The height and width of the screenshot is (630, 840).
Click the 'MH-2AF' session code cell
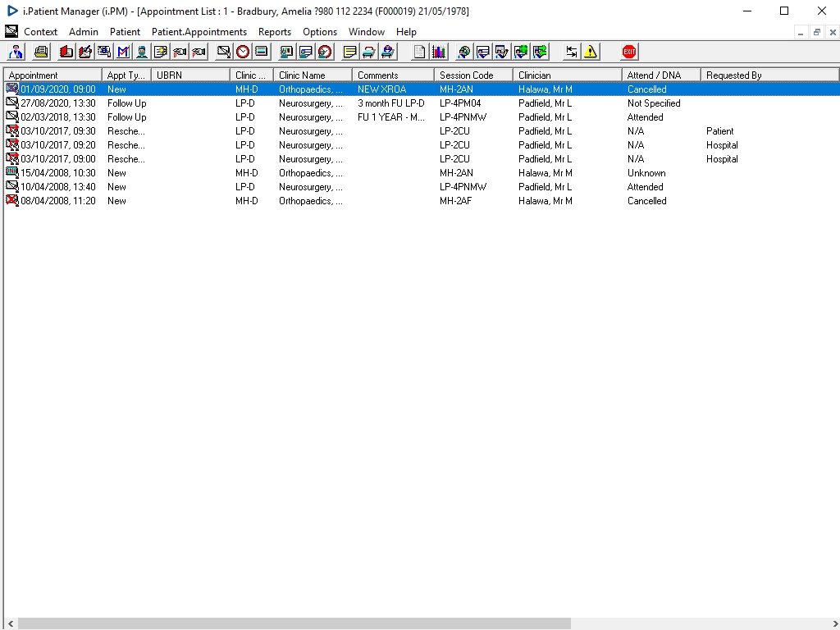pyautogui.click(x=455, y=201)
